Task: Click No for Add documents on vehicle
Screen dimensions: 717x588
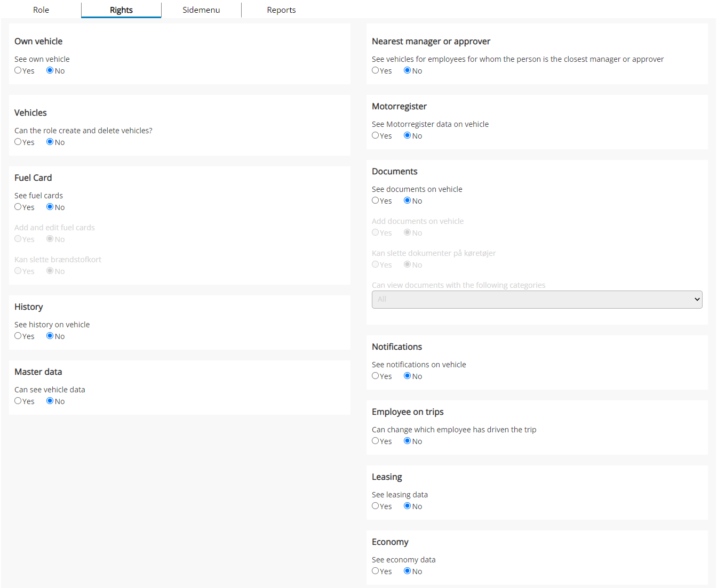Action: click(408, 232)
